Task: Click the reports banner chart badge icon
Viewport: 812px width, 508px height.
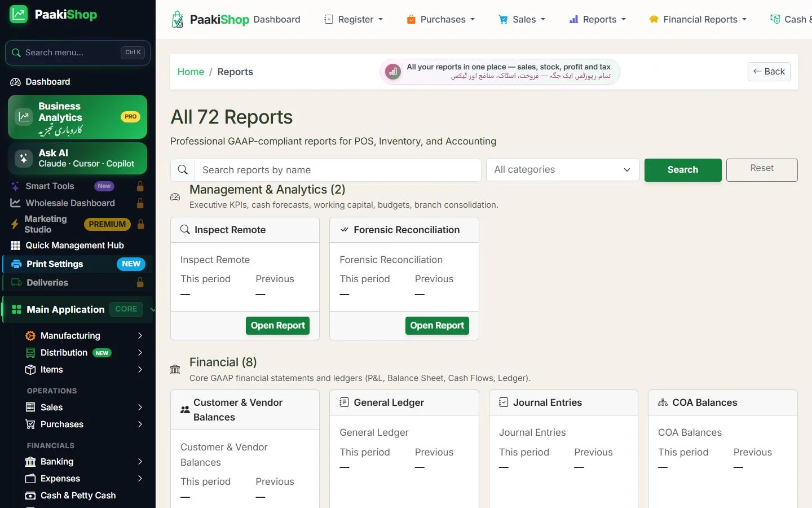Action: pos(393,72)
